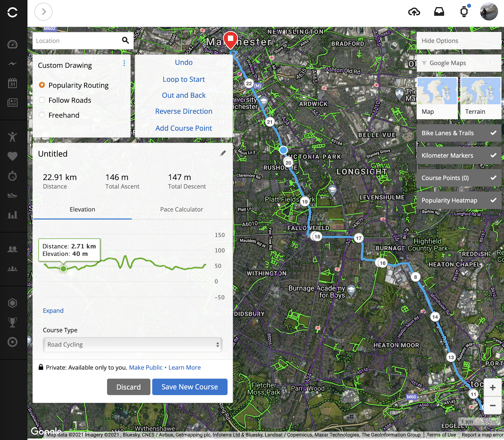504x440 pixels.
Task: Open the dashboard gauge icon in sidebar
Action: (12, 44)
